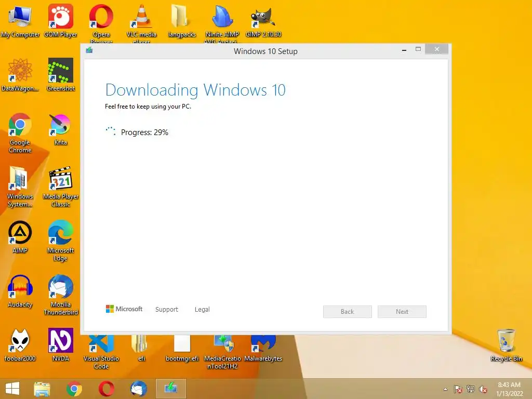Image resolution: width=532 pixels, height=399 pixels.
Task: Select the GIMP 2.10.30 desktop shortcut
Action: (x=263, y=21)
